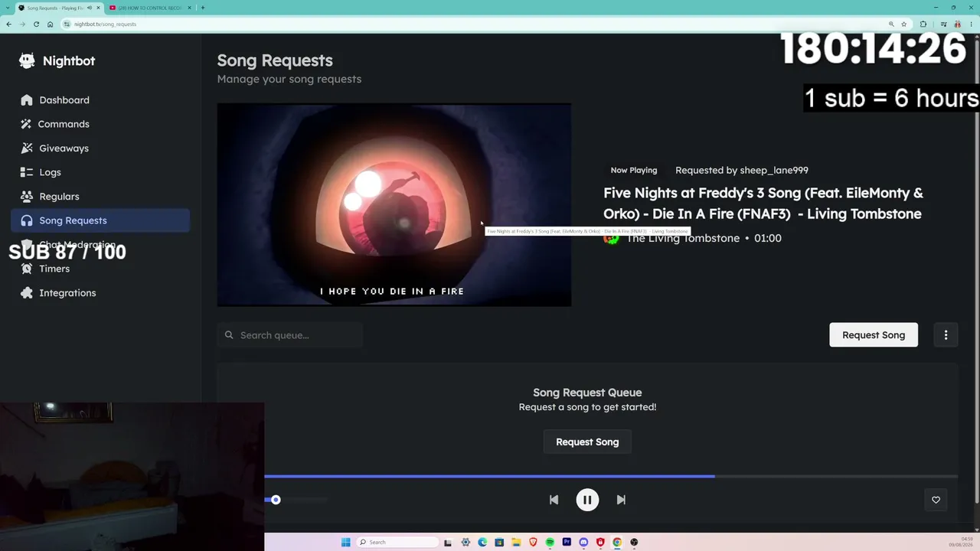Screen dimensions: 980x551
Task: Open Microsoft Store from the taskbar
Action: [499, 543]
